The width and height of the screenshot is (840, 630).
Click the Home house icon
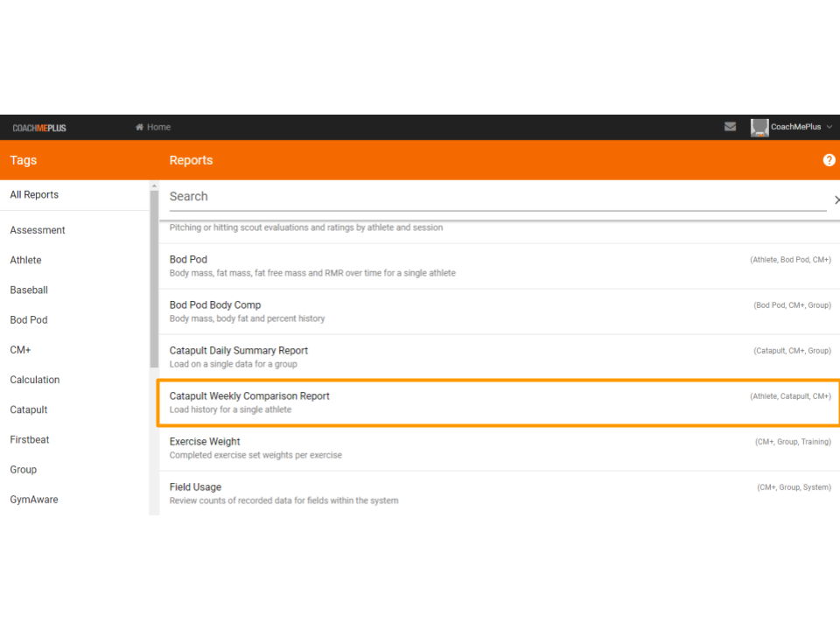tap(139, 127)
